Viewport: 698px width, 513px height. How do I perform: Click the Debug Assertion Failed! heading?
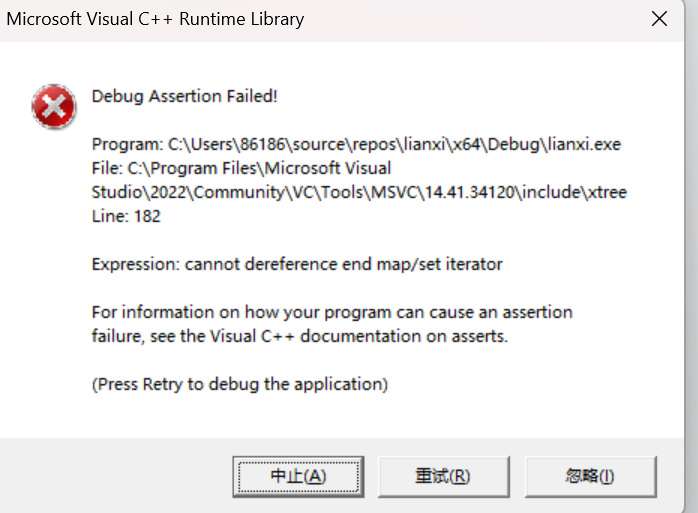coord(184,96)
